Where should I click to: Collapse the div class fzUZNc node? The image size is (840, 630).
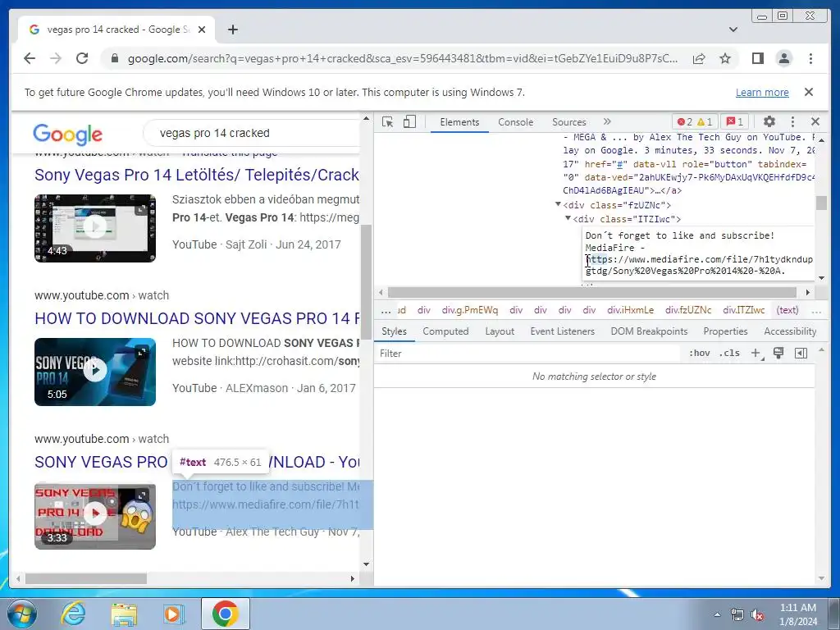pos(558,204)
